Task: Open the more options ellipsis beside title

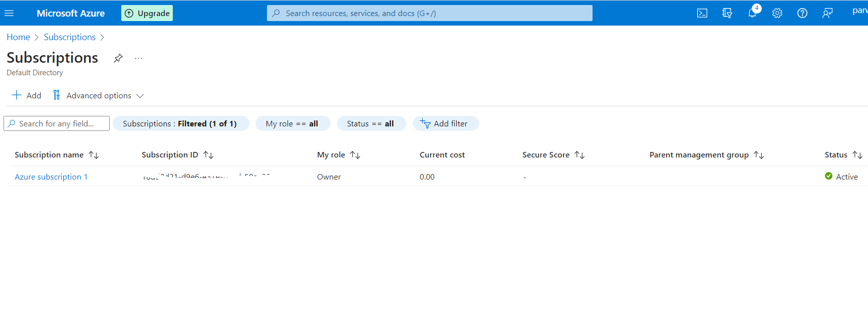Action: pyautogui.click(x=138, y=58)
